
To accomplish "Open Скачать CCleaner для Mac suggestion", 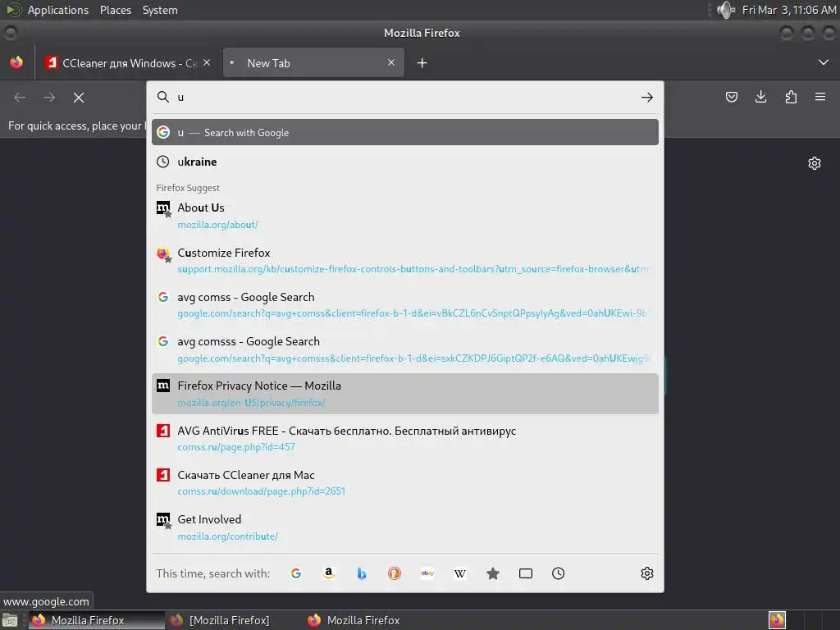I will [405, 482].
